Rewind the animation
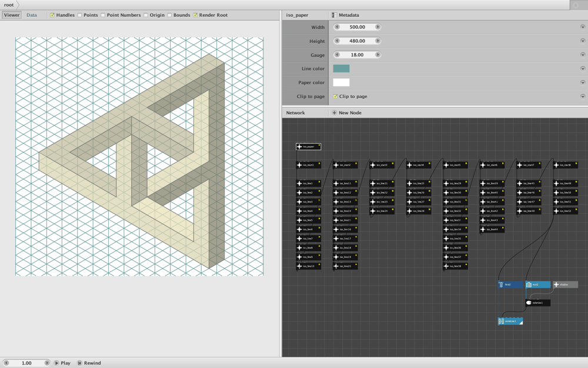Viewport: 588px width, 368px height. [x=89, y=363]
